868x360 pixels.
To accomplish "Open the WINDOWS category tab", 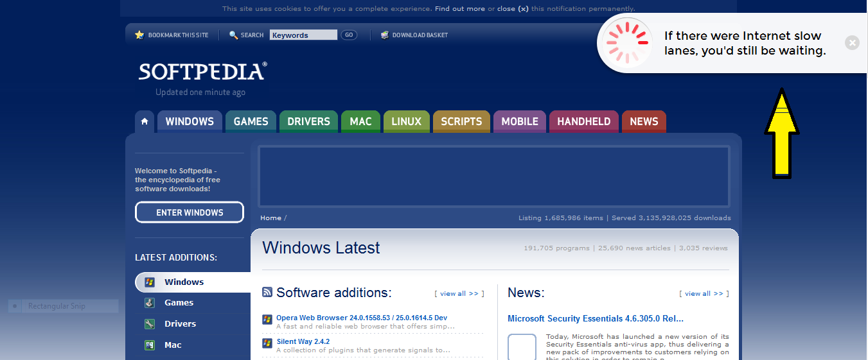I will (x=190, y=121).
